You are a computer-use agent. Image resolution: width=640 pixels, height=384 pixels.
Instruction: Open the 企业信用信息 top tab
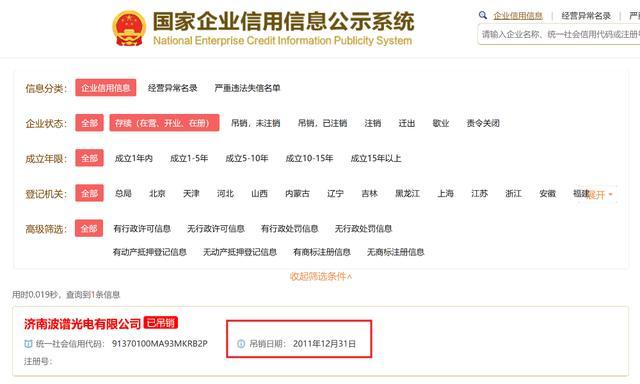tap(518, 16)
